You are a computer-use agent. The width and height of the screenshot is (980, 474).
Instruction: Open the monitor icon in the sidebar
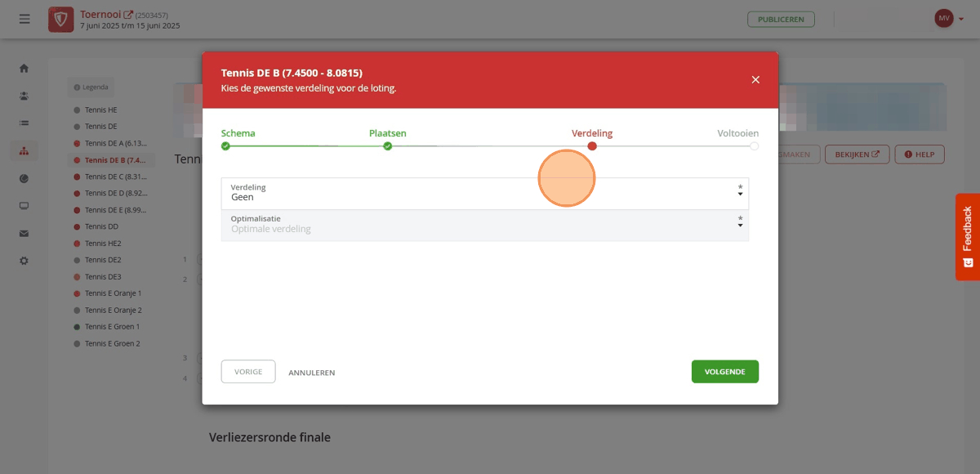tap(24, 206)
